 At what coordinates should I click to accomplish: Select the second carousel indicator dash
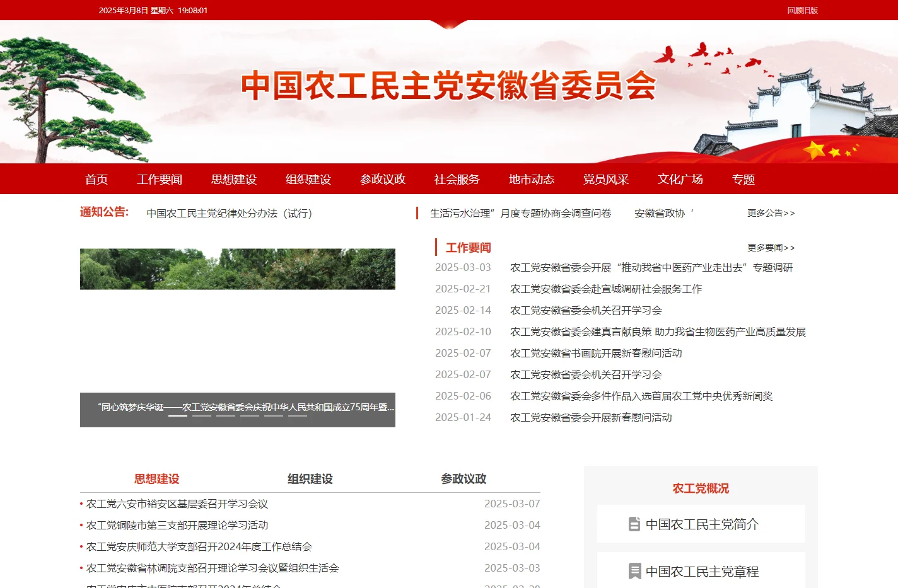coord(202,416)
